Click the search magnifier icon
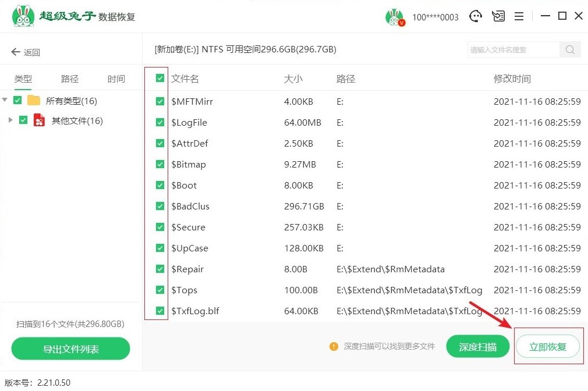The width and height of the screenshot is (588, 391). point(571,50)
